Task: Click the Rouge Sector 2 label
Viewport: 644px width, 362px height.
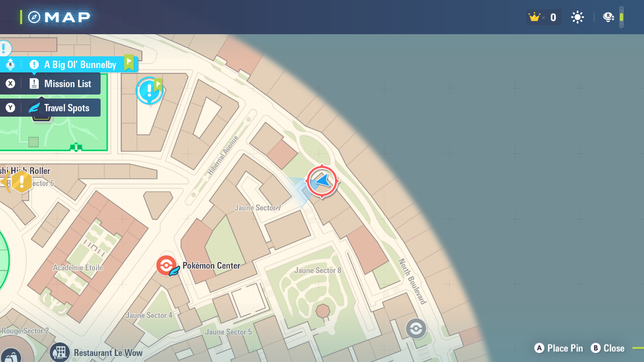Action: [25, 331]
